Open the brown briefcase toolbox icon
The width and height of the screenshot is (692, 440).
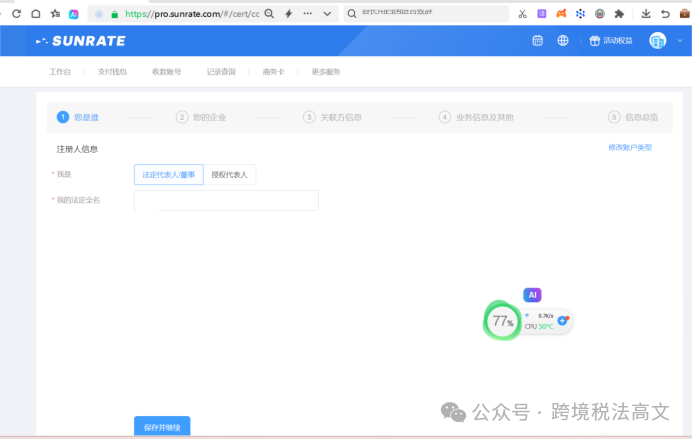[684, 14]
